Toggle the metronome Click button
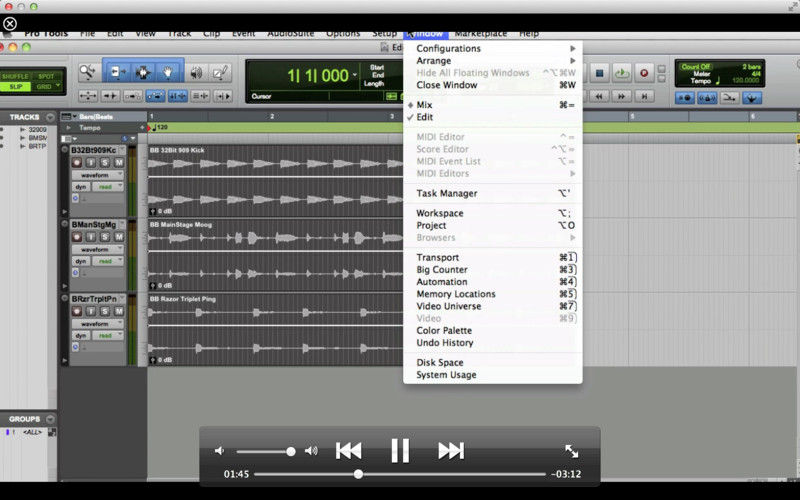Viewport: 800px width, 500px height. [707, 97]
